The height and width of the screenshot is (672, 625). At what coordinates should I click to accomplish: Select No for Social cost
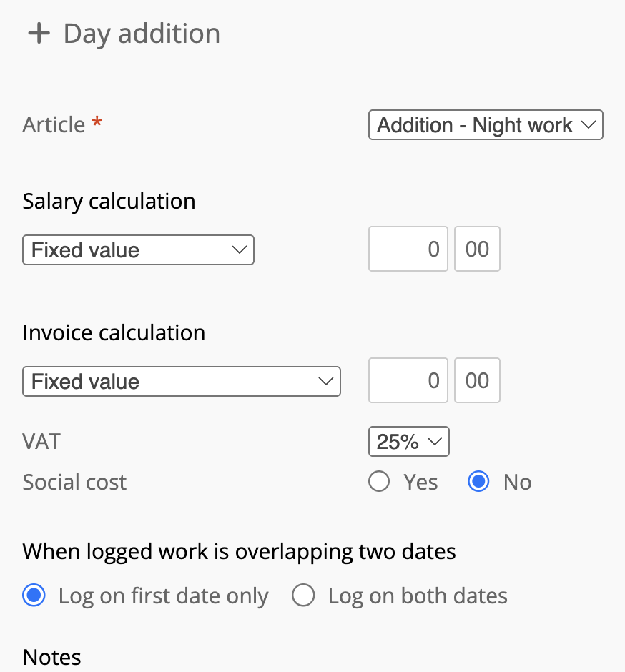(478, 482)
